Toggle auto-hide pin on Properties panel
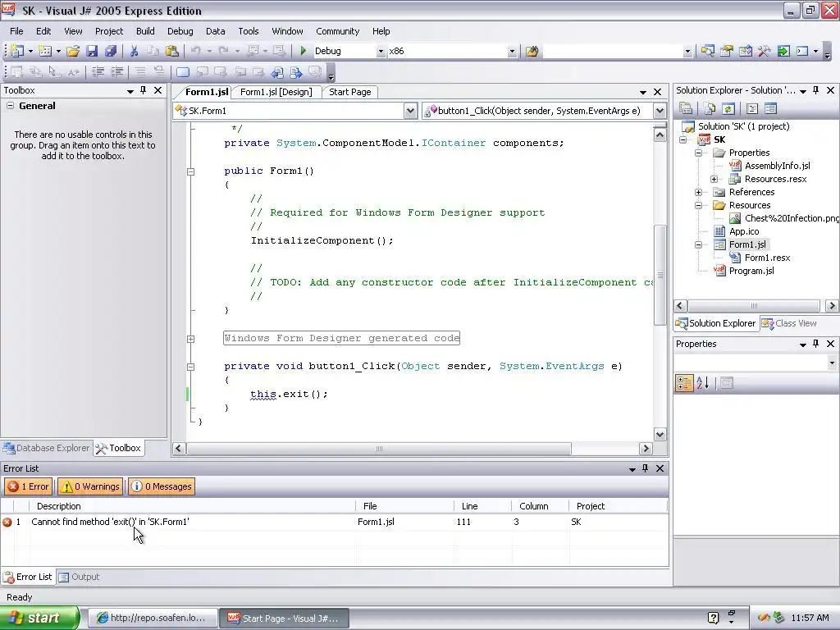Screen dimensions: 840x630 point(816,344)
